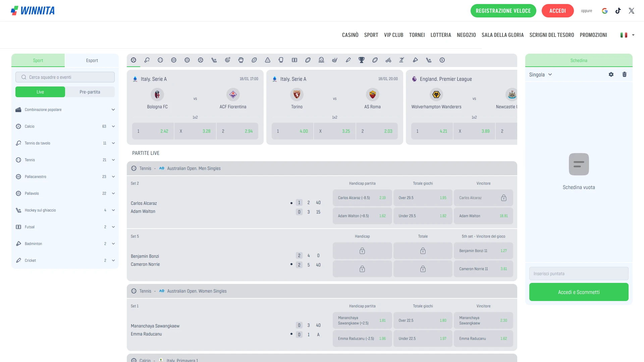Click the AS Roma team crest
This screenshot has width=644, height=362.
pos(373,95)
